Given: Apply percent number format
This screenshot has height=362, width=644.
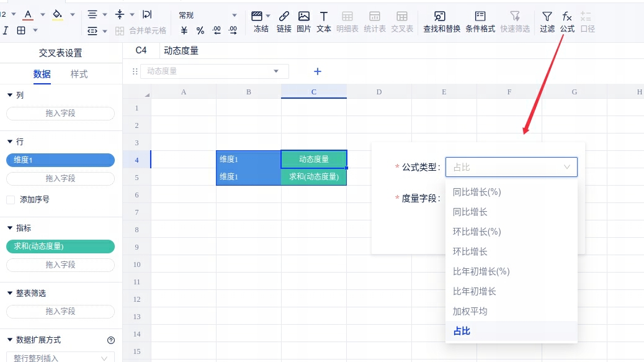Looking at the screenshot, I should (x=200, y=30).
